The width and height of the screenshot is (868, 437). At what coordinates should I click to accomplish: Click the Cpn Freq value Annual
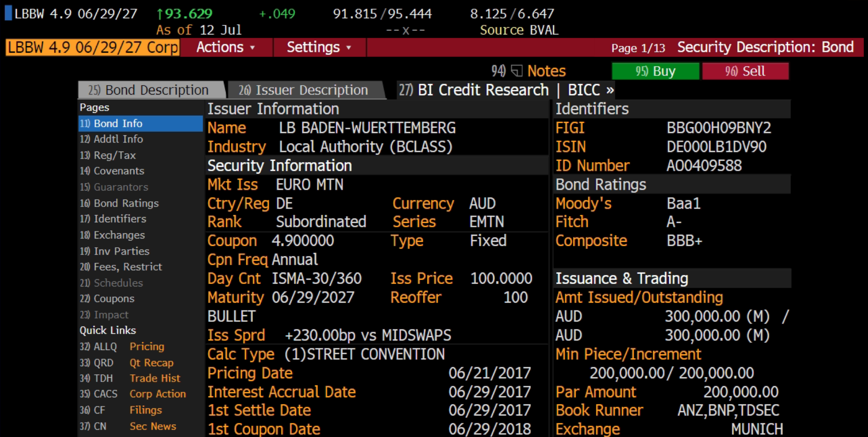pos(295,260)
